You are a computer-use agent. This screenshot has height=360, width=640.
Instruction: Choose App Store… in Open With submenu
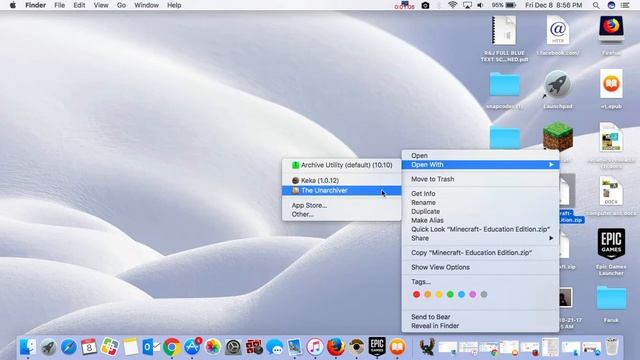tap(341, 205)
